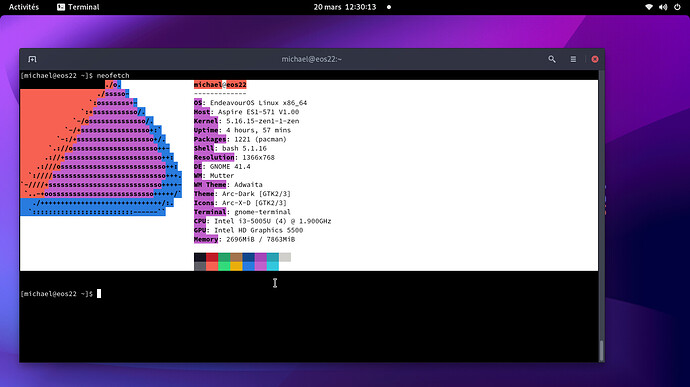Click at the terminal prompt cursor

99,294
